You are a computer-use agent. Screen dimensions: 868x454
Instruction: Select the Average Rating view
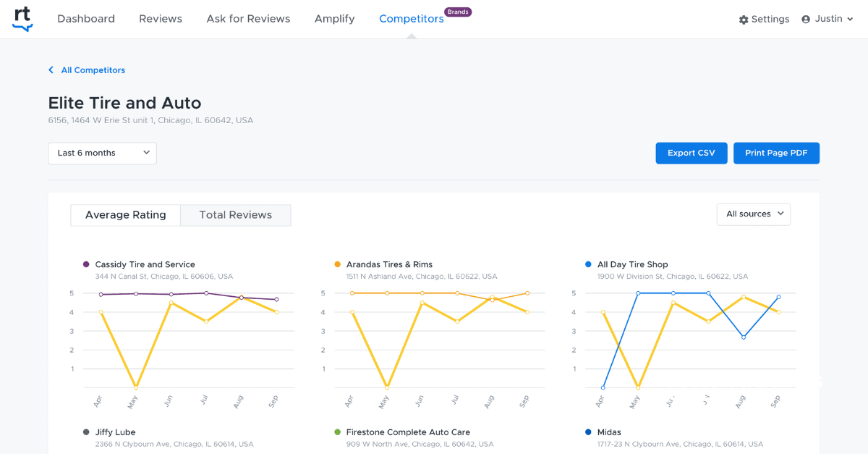(x=125, y=215)
